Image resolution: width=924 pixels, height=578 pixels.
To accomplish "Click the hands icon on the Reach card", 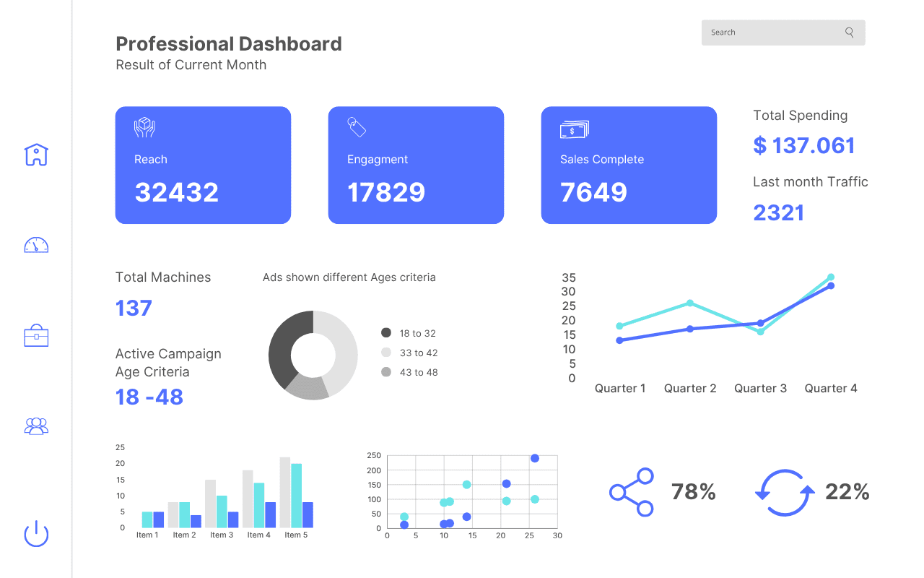I will (144, 126).
